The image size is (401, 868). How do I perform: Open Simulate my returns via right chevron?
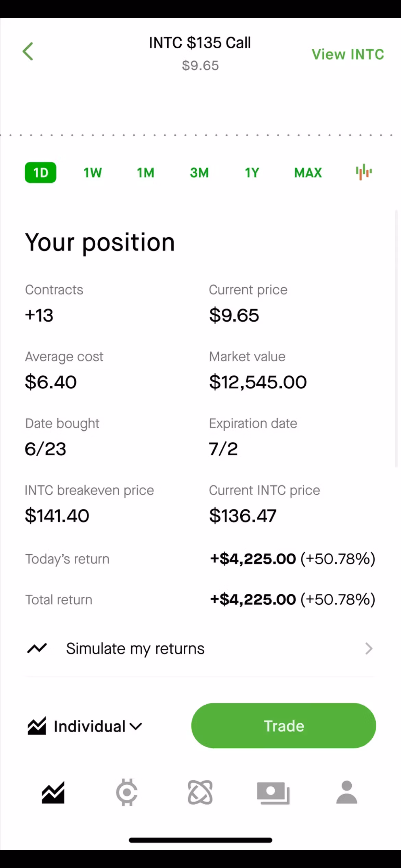point(369,649)
